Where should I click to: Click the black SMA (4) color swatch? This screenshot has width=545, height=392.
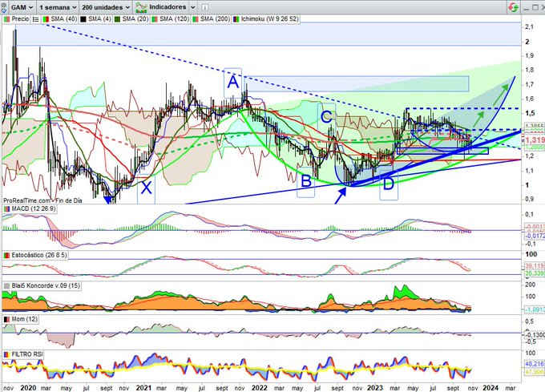(x=83, y=19)
